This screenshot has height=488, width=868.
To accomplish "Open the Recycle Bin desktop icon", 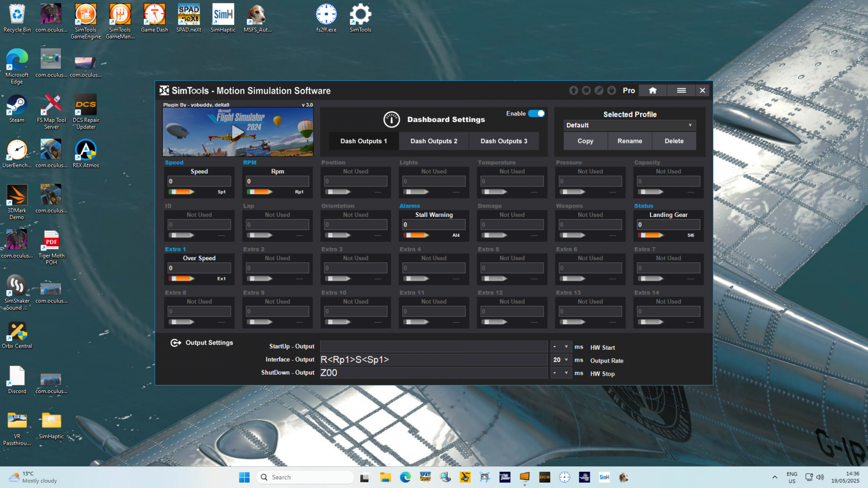I will [17, 18].
